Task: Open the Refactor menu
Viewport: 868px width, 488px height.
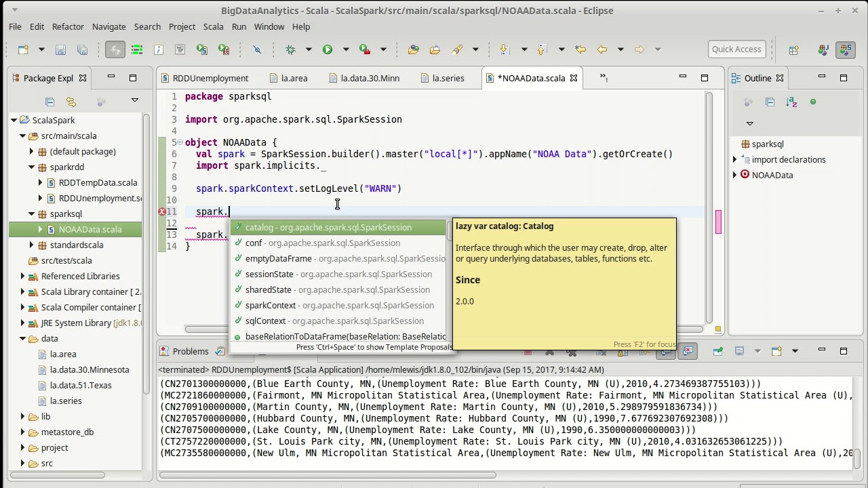Action: coord(68,26)
